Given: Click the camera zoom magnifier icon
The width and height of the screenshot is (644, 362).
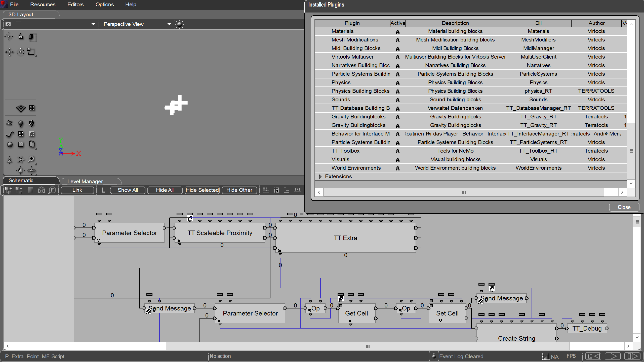Looking at the screenshot, I should coord(31,159).
